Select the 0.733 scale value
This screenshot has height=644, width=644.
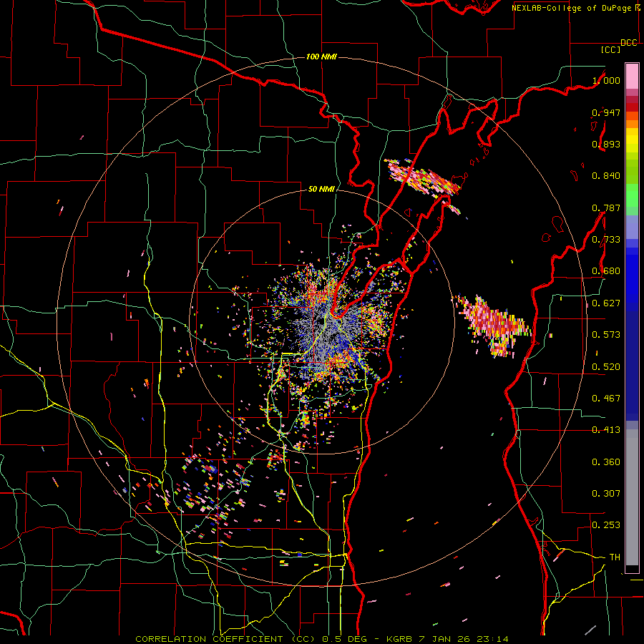pyautogui.click(x=606, y=240)
